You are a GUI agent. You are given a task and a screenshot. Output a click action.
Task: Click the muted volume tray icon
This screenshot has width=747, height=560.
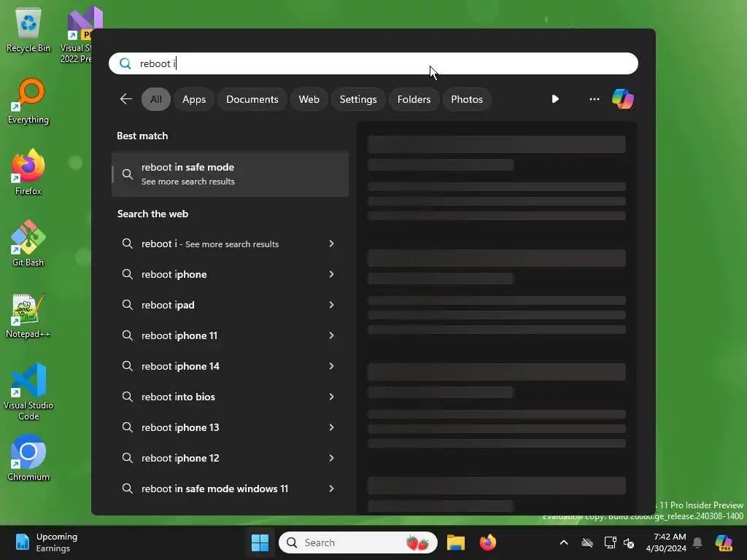(x=629, y=542)
